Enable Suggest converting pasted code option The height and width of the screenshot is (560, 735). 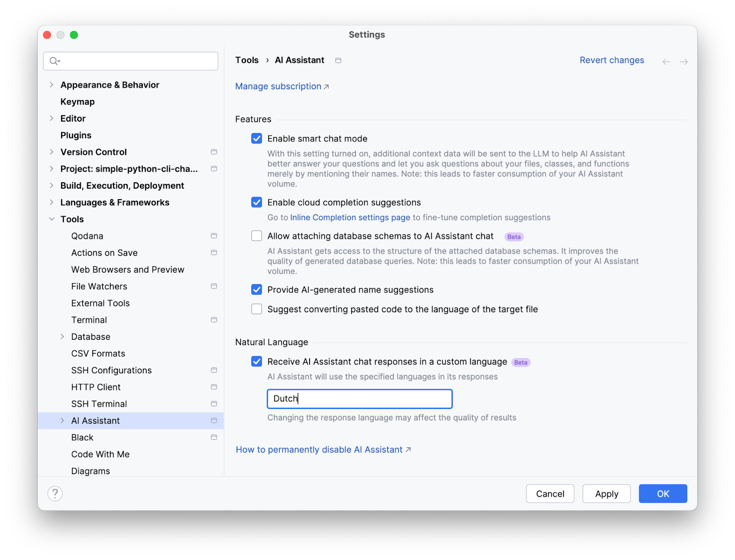point(257,309)
